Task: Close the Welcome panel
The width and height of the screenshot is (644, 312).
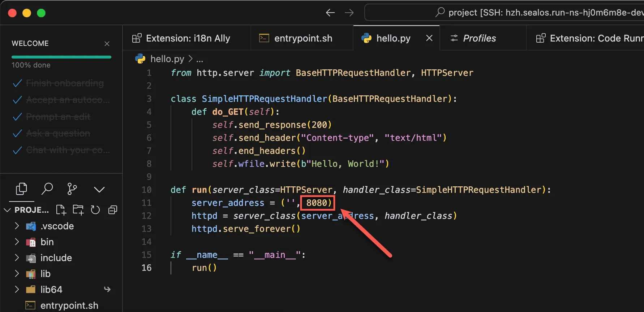Action: (x=107, y=44)
